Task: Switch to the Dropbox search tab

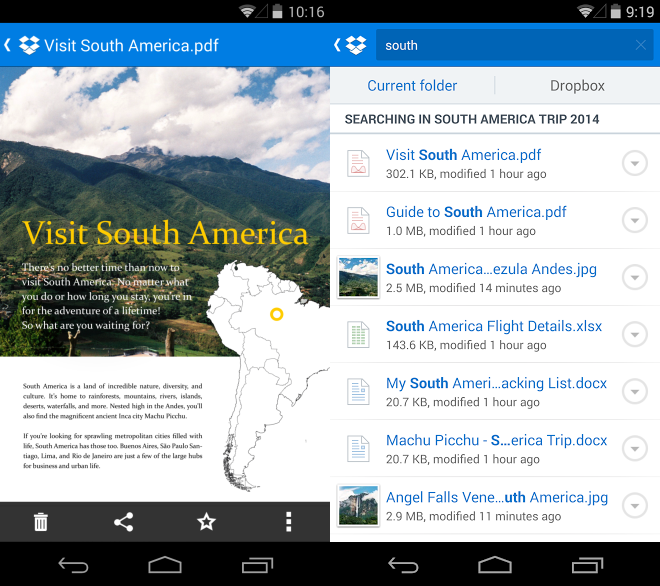Action: [578, 85]
